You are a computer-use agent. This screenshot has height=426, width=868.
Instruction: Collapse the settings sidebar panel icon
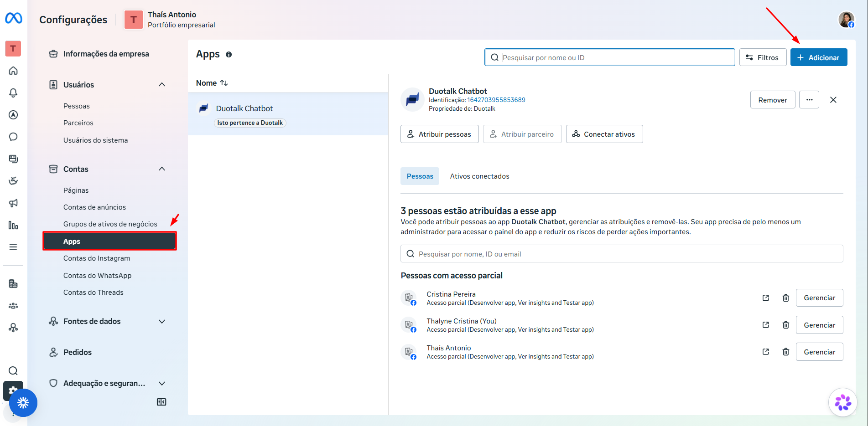[161, 402]
